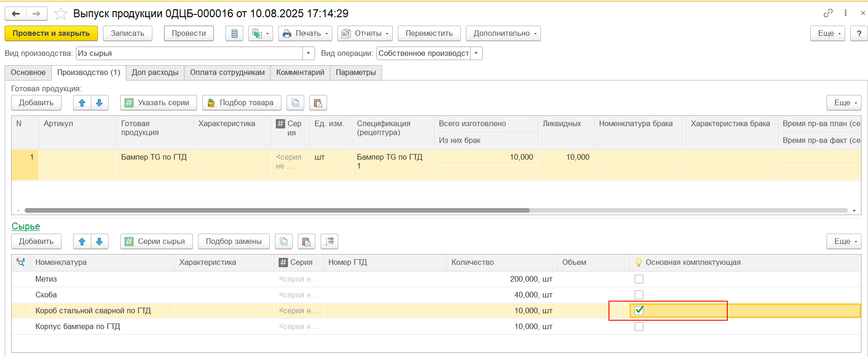The height and width of the screenshot is (357, 868).
Task: Switch to the Доп расходы tab
Action: click(155, 73)
